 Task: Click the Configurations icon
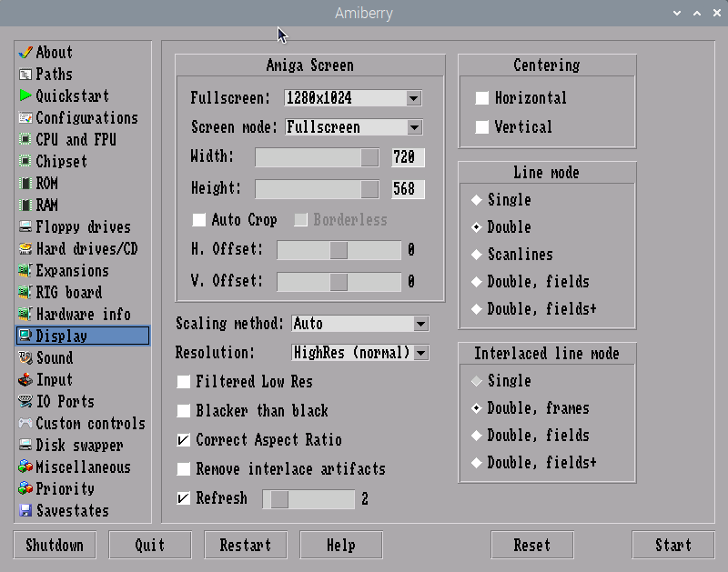[x=25, y=118]
